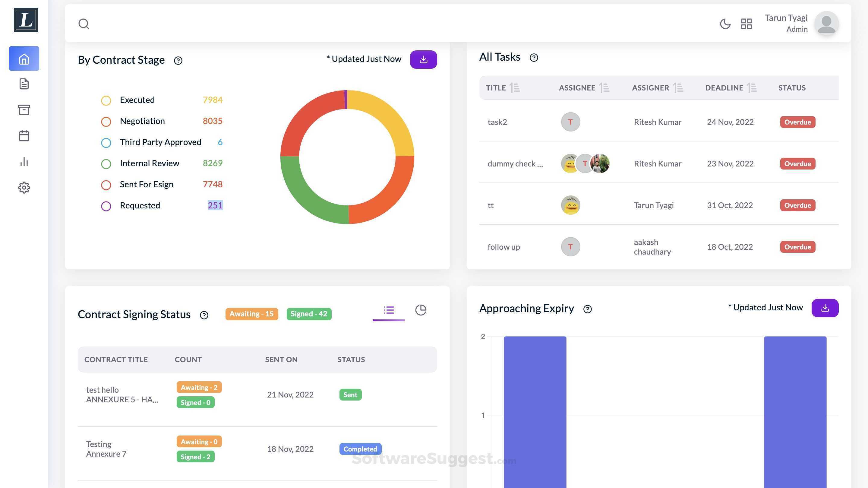This screenshot has width=868, height=488.
Task: Download the Approaching Expiry report
Action: (825, 308)
